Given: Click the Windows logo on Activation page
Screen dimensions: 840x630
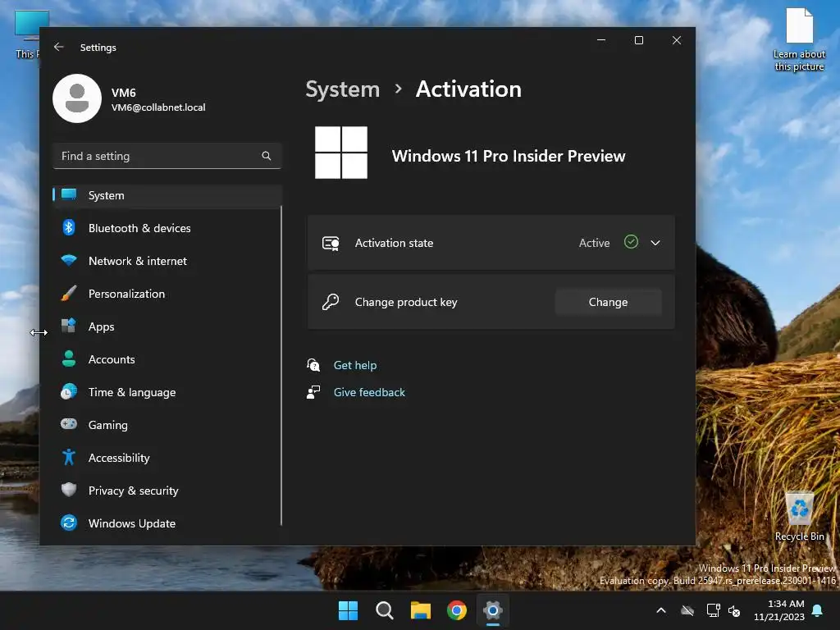Looking at the screenshot, I should tap(341, 153).
